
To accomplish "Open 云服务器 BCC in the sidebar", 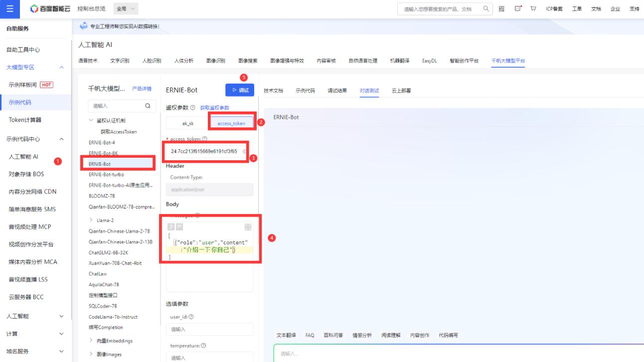I will (26, 297).
